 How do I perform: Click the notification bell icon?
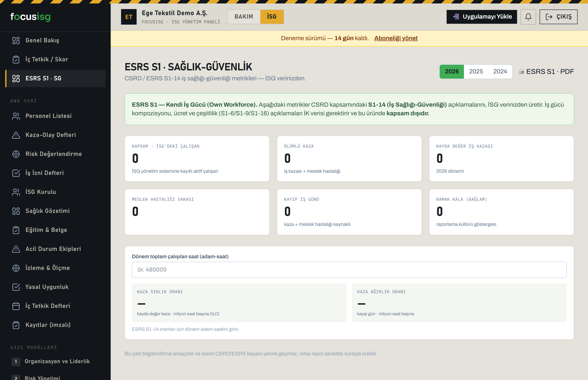click(x=528, y=17)
